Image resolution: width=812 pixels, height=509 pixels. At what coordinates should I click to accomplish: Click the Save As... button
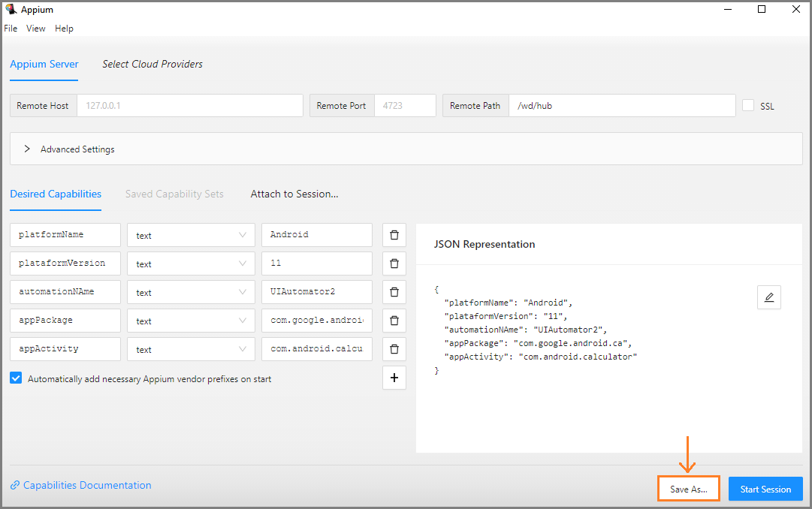pos(688,489)
